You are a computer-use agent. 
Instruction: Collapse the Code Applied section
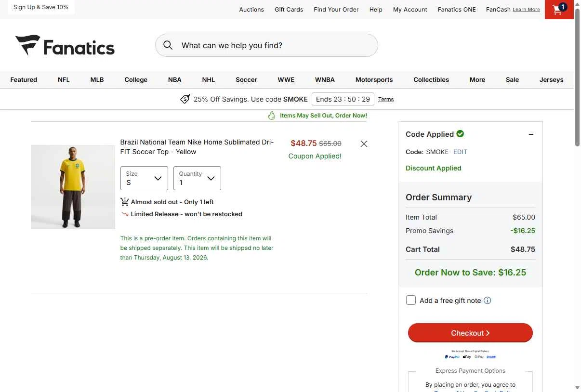(x=531, y=134)
